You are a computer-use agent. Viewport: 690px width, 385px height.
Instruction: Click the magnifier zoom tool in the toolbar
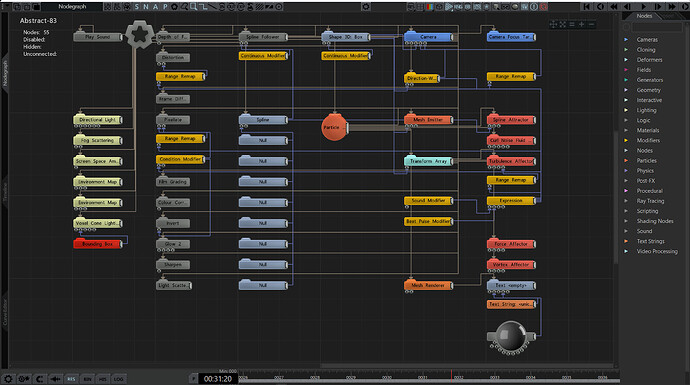(184, 7)
